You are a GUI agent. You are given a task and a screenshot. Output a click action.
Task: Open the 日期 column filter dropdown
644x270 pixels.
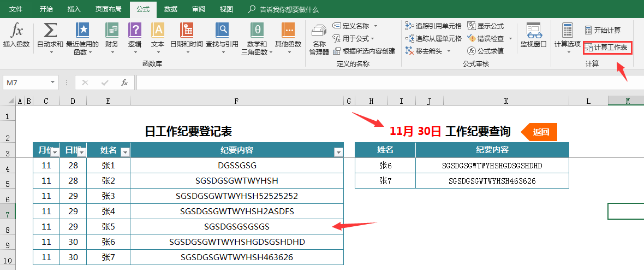point(82,152)
